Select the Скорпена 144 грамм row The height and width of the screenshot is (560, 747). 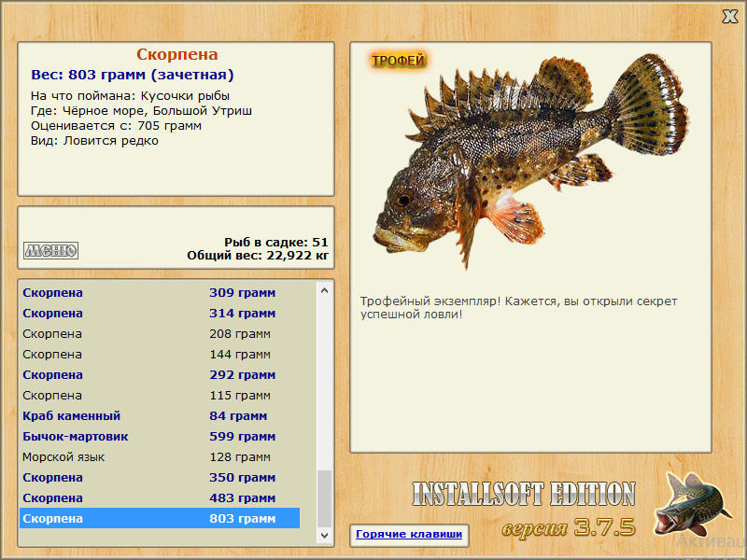pos(160,354)
